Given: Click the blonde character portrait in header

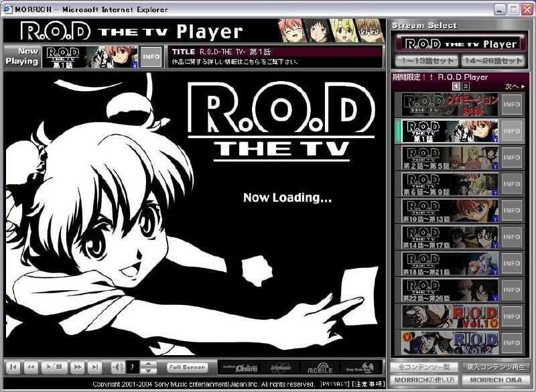Looking at the screenshot, I should pos(343,31).
